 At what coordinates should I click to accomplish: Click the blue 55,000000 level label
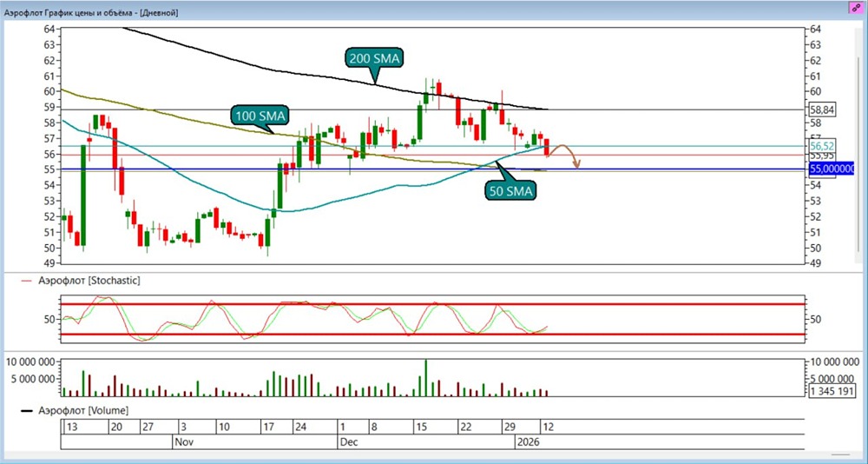click(x=832, y=169)
